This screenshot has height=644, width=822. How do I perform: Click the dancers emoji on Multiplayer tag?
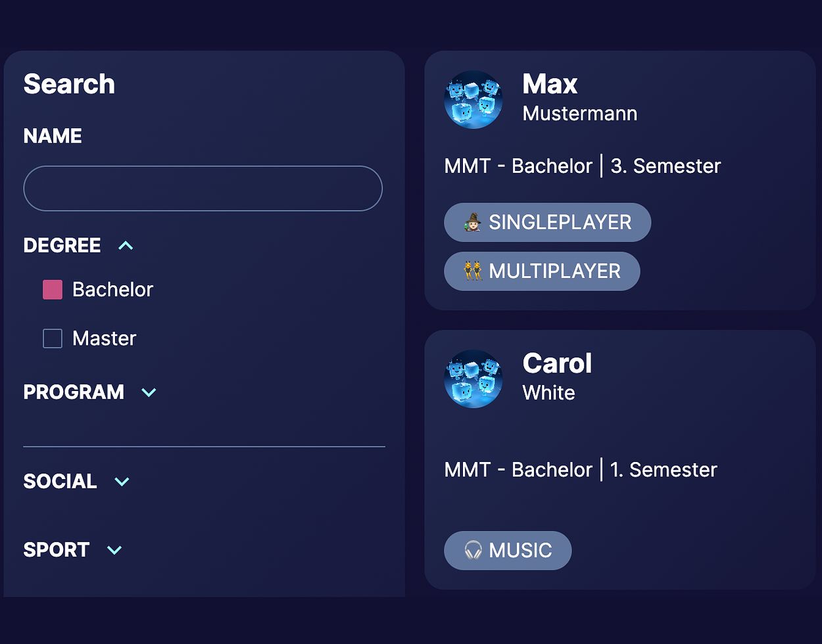tap(472, 271)
